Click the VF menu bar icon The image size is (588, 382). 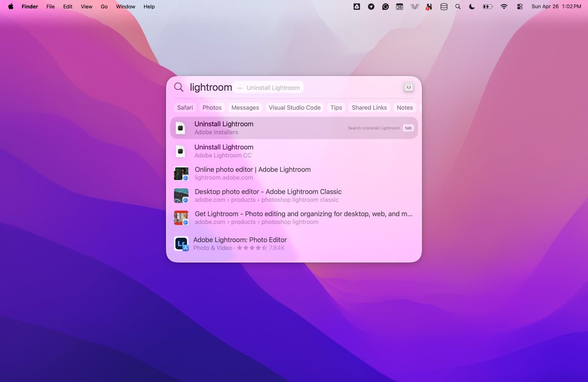click(415, 6)
